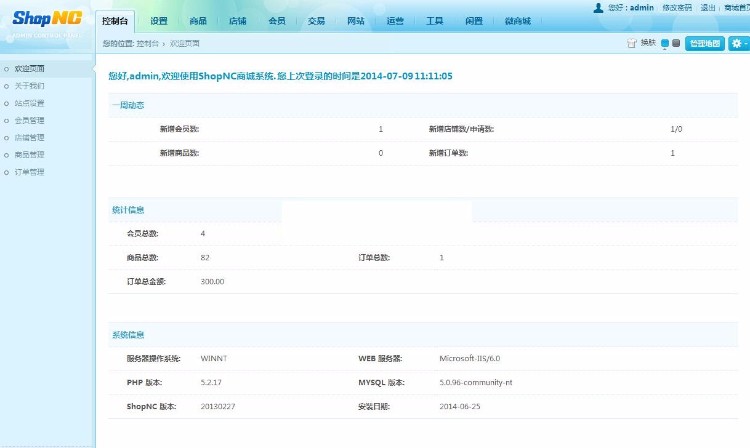Viewport: 750px width, 448px height.
Task: Click the 订单总金额 value 300.00
Action: [212, 282]
